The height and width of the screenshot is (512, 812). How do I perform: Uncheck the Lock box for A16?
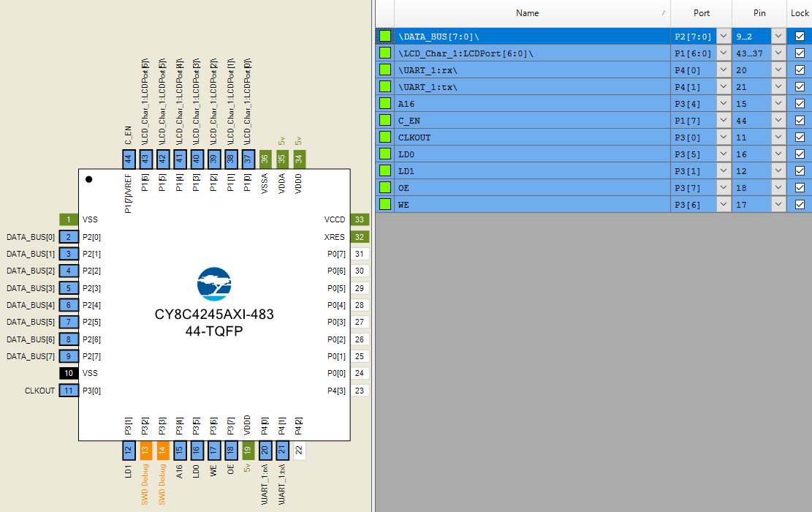(800, 104)
